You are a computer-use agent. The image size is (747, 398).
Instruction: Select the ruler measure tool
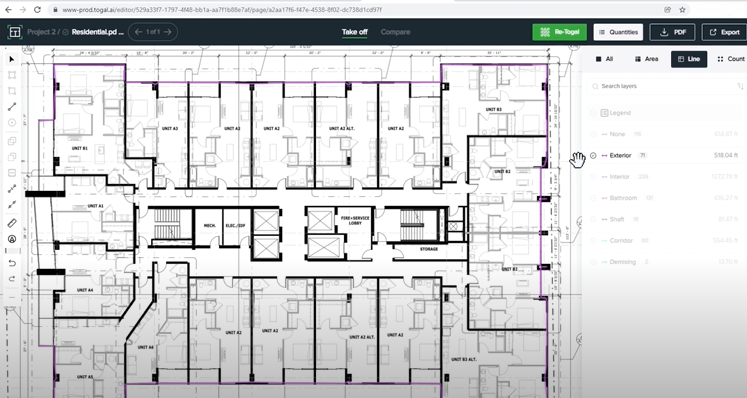(12, 223)
